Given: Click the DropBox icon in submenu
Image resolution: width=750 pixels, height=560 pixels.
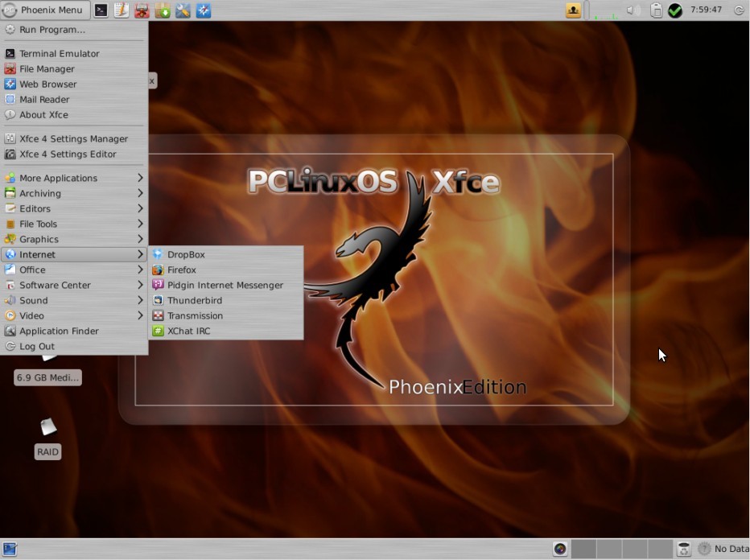Looking at the screenshot, I should click(158, 254).
